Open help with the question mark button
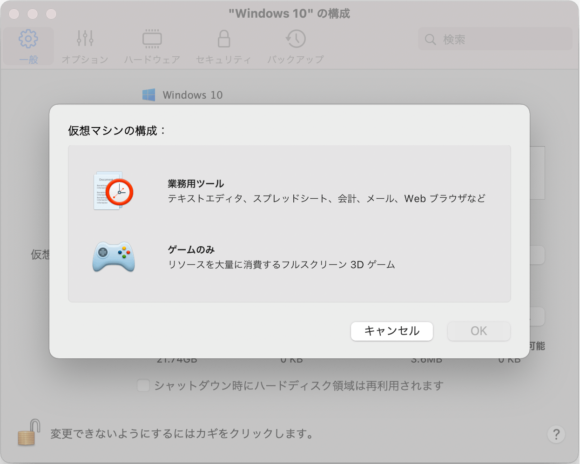580x464 pixels. click(x=556, y=434)
